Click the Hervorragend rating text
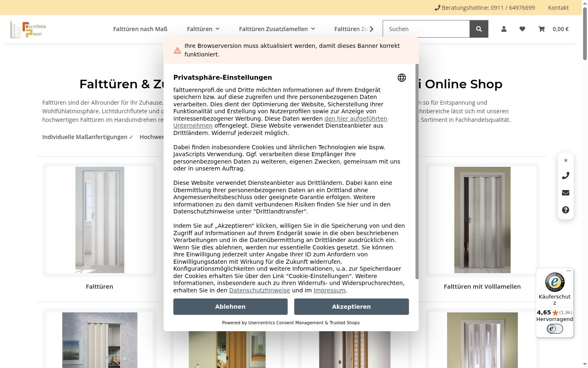Image resolution: width=588 pixels, height=368 pixels. 555,319
